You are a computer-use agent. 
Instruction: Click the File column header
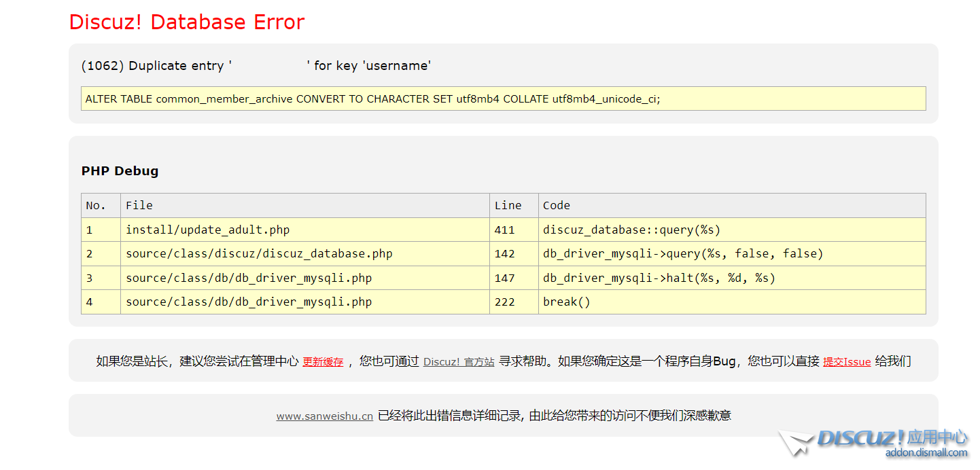click(134, 205)
